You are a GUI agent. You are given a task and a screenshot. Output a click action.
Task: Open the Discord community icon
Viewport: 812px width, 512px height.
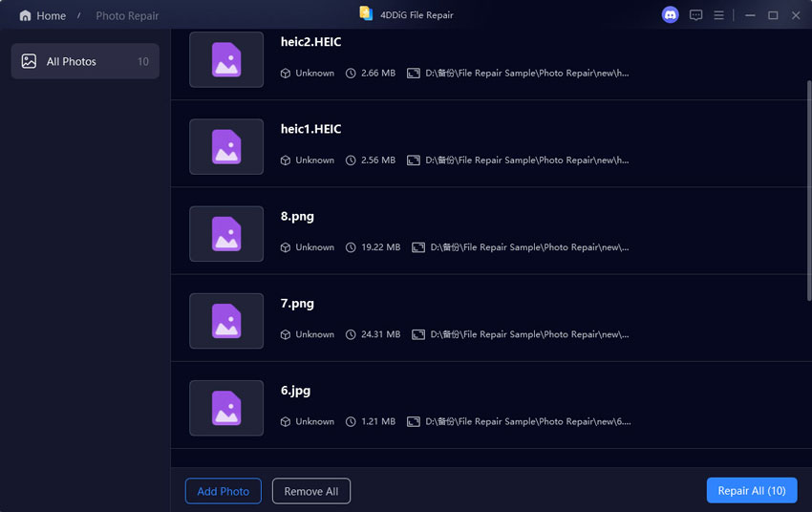tap(670, 15)
